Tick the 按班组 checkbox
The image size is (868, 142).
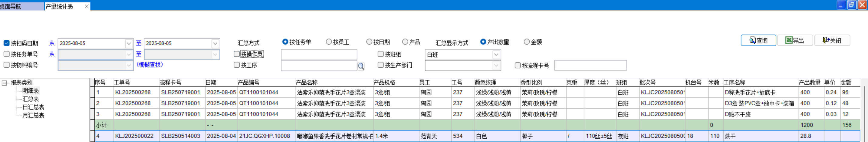(380, 54)
